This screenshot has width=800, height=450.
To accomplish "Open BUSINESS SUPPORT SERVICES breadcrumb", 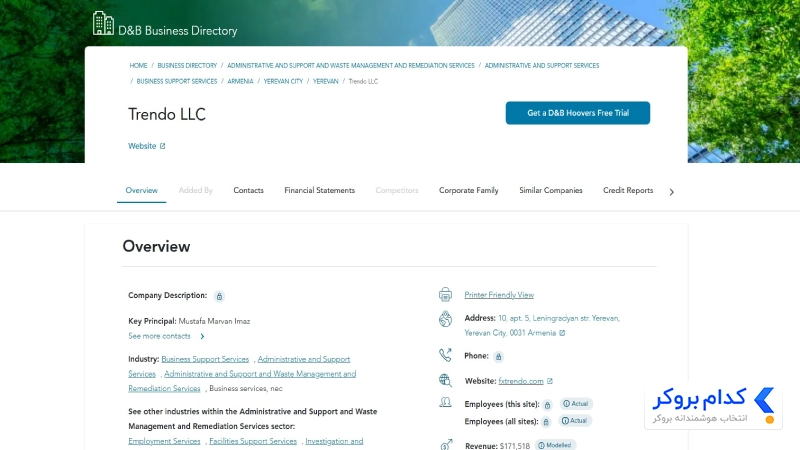I will [x=177, y=81].
